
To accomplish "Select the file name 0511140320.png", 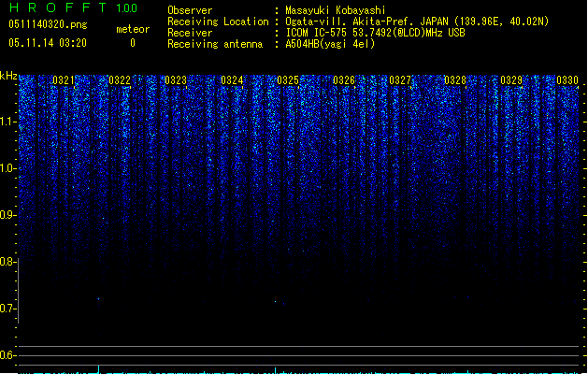I will point(48,24).
